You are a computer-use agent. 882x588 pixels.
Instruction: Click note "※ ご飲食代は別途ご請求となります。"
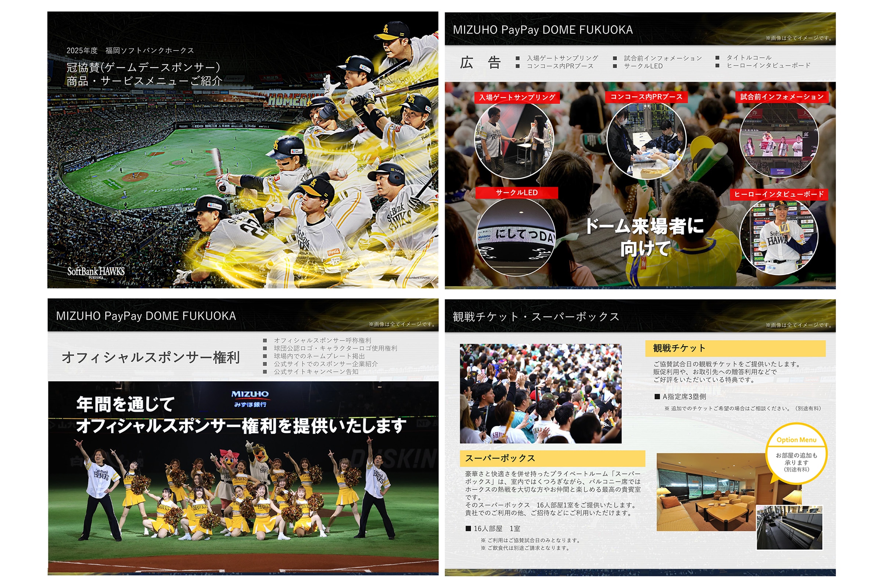[525, 548]
